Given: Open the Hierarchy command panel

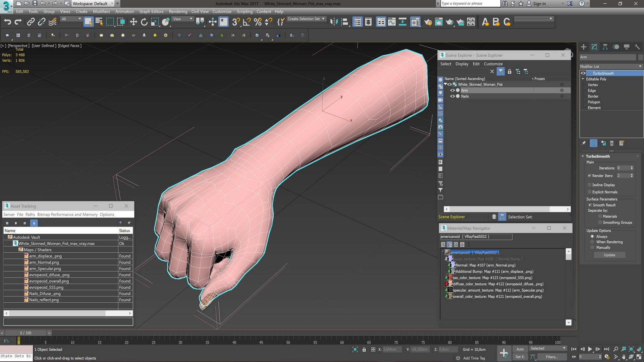Looking at the screenshot, I should click(605, 47).
